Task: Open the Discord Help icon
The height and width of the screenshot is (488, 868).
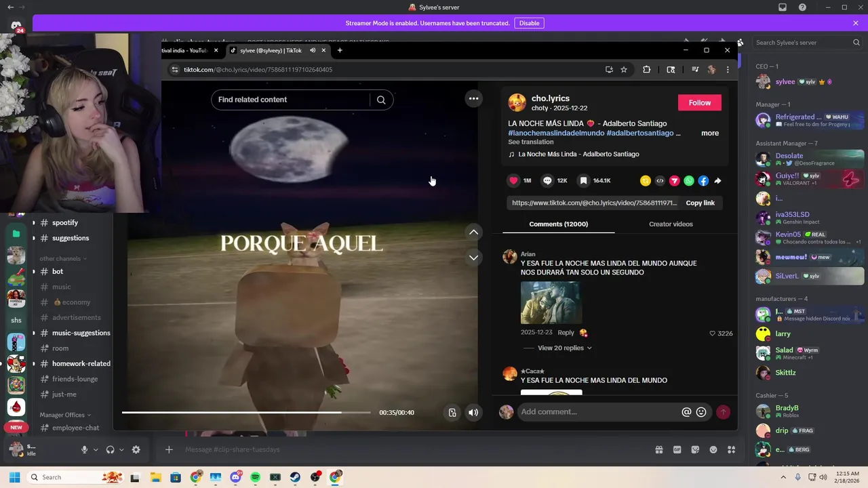Action: (x=802, y=7)
